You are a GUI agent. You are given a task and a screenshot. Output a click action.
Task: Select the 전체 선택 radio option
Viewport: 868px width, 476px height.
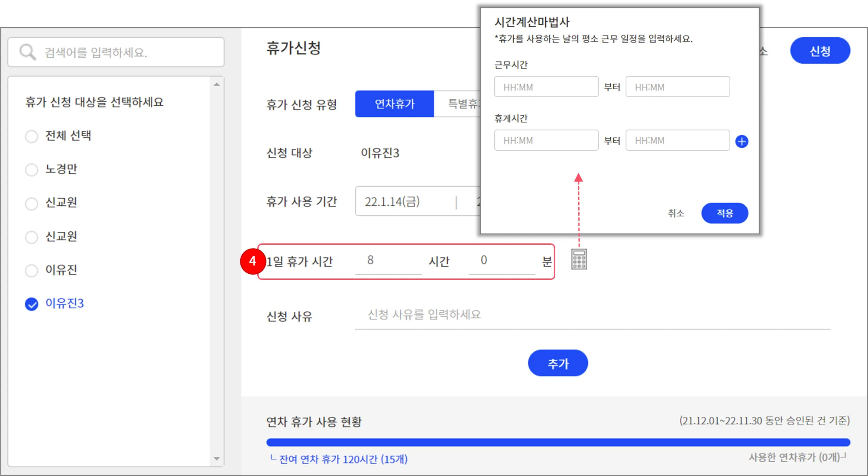tap(32, 136)
